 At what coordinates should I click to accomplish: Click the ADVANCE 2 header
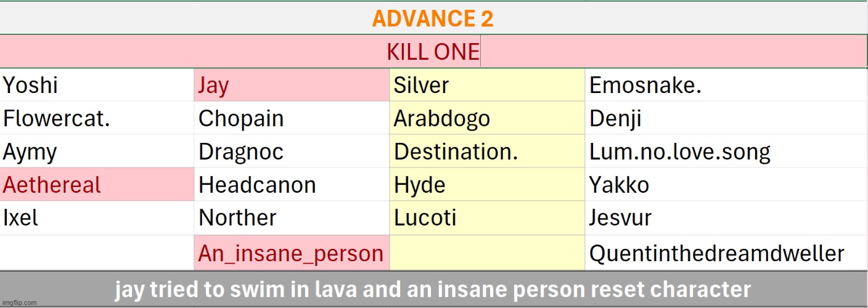click(433, 18)
